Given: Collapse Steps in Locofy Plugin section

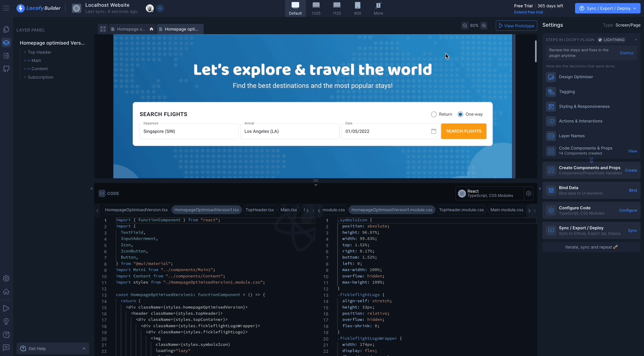Looking at the screenshot, I should click(x=636, y=40).
